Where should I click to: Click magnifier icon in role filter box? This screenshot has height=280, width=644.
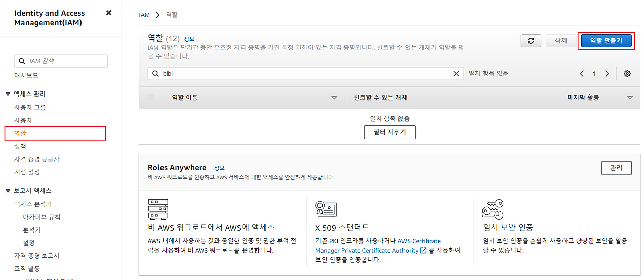(155, 73)
